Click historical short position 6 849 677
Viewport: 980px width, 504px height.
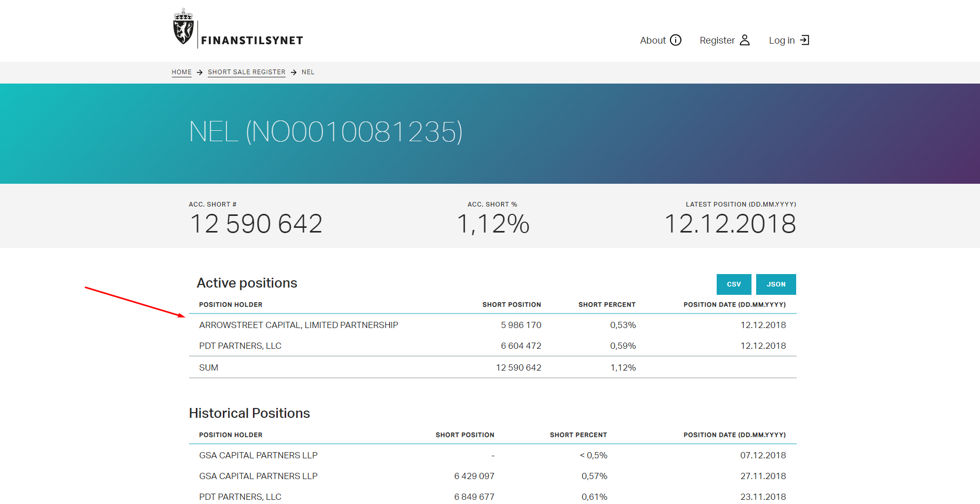474,497
